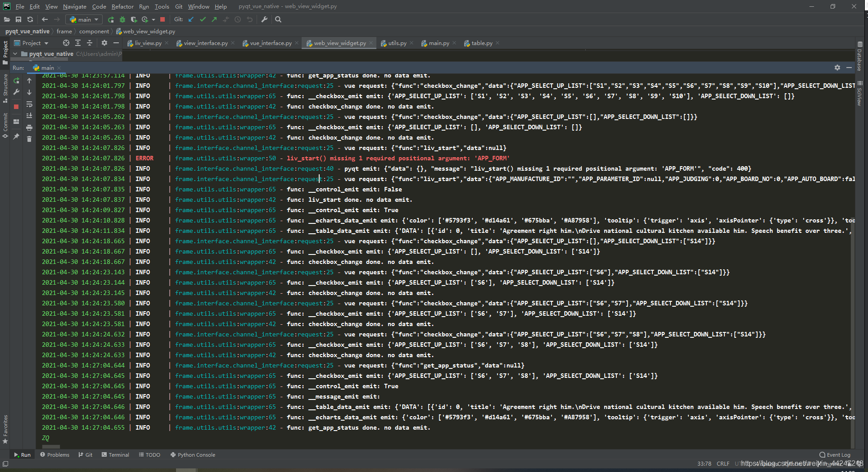Hide the Project panel with minus icon
This screenshot has height=472, width=868.
(x=116, y=43)
